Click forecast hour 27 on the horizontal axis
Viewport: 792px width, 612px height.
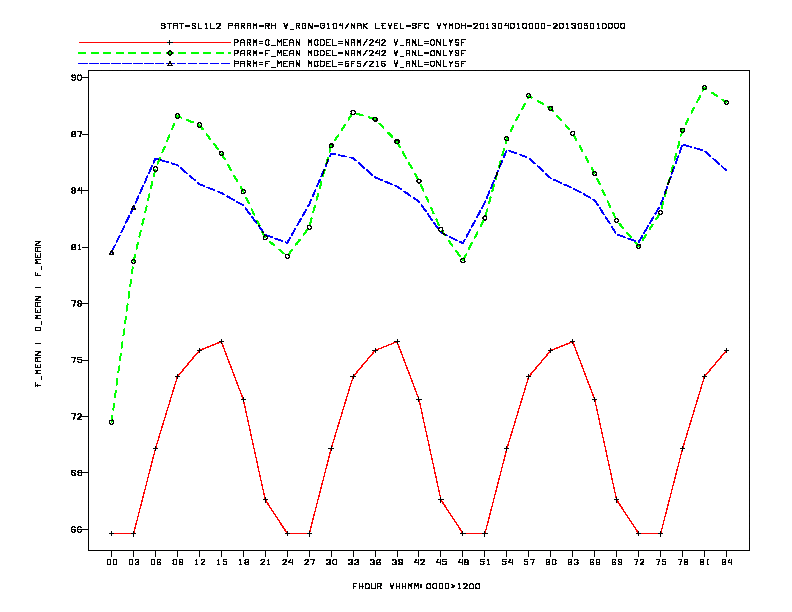[309, 562]
